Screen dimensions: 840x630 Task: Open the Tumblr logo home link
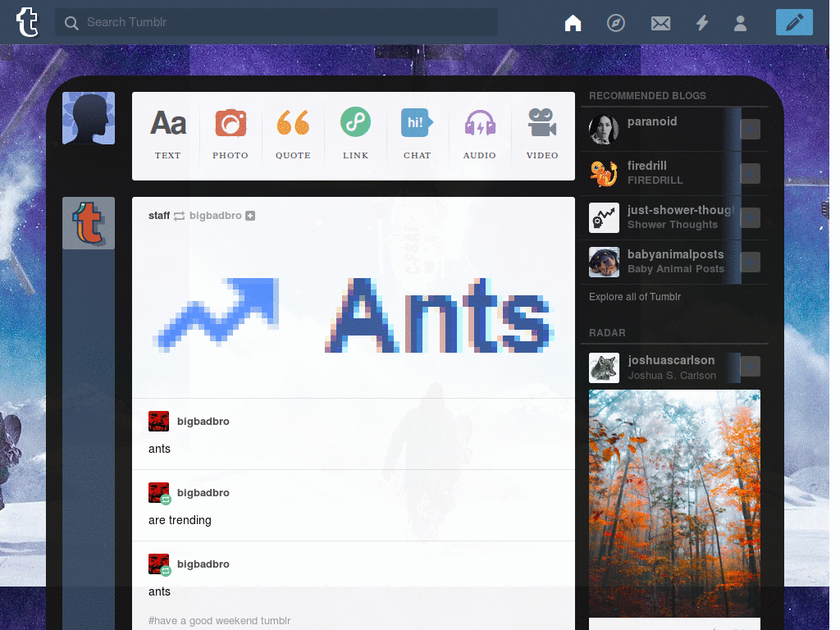[x=27, y=22]
